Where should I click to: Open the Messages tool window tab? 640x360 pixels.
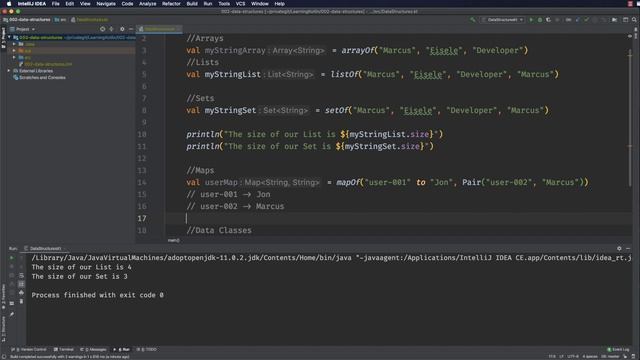click(x=93, y=349)
